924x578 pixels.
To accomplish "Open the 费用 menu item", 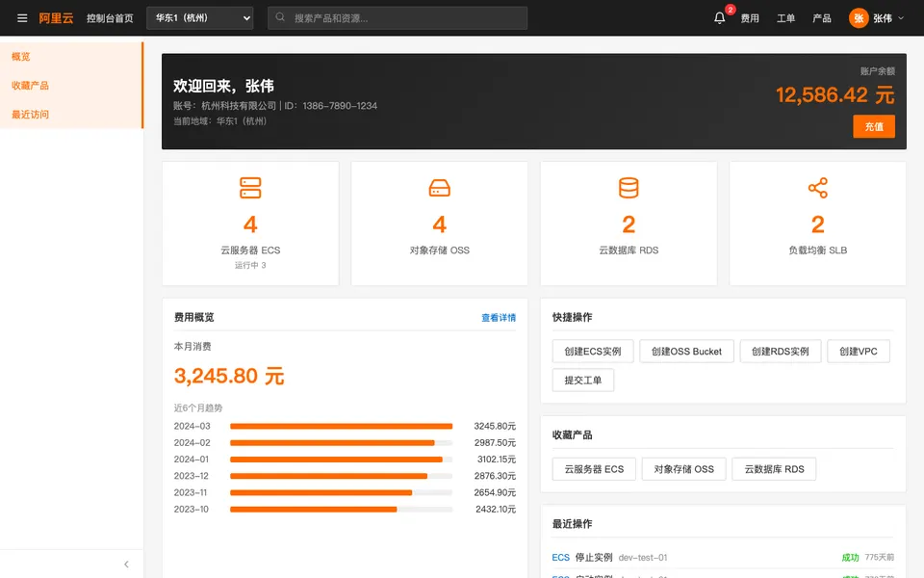I will pos(750,18).
